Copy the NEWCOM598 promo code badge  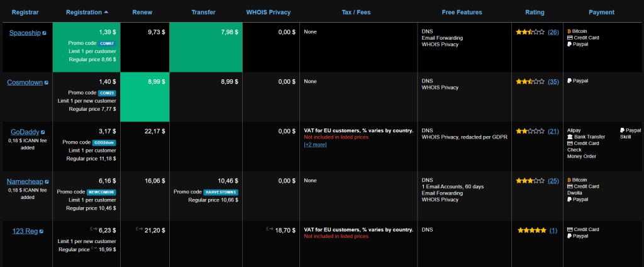(103, 191)
